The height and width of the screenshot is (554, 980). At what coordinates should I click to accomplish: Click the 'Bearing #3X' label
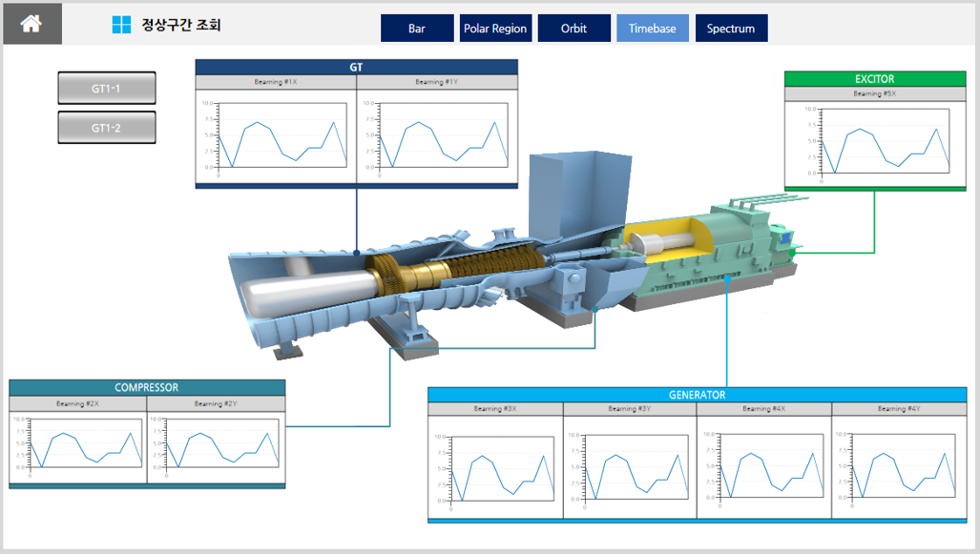point(495,408)
